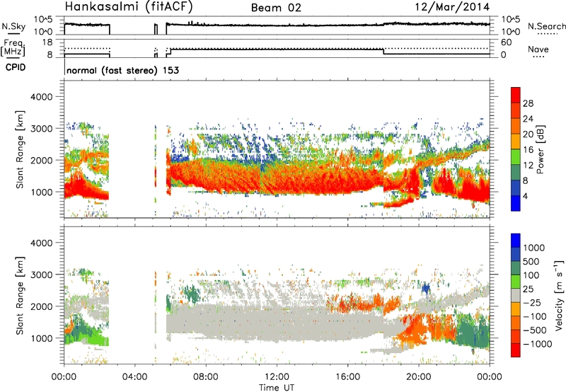
Task: Pick the orange 20–24 dB power swatch
Action: pyautogui.click(x=516, y=127)
